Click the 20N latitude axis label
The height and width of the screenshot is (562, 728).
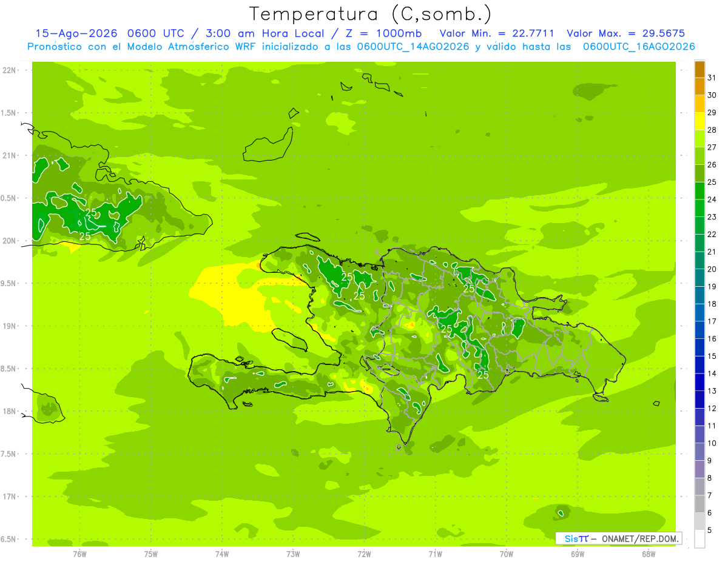pyautogui.click(x=9, y=241)
